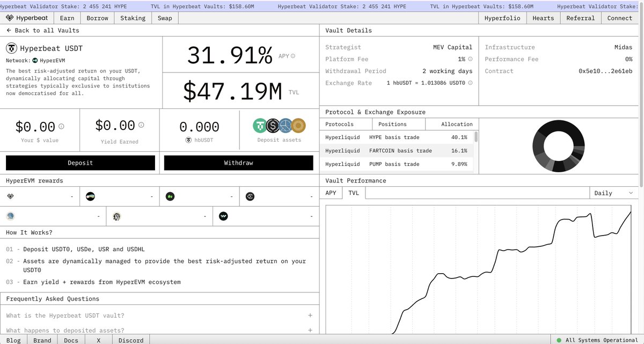Select the FARTCOIN basis trade row
Screen dimensions: 644x344
tap(397, 151)
